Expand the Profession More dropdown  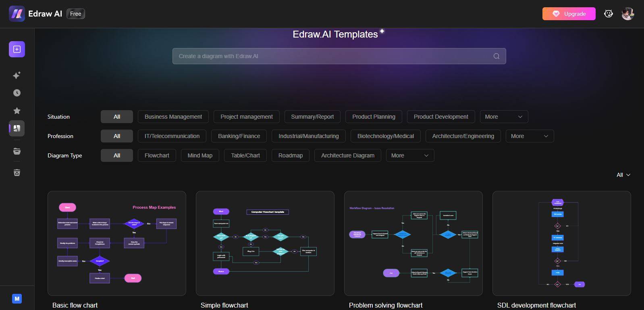(530, 136)
